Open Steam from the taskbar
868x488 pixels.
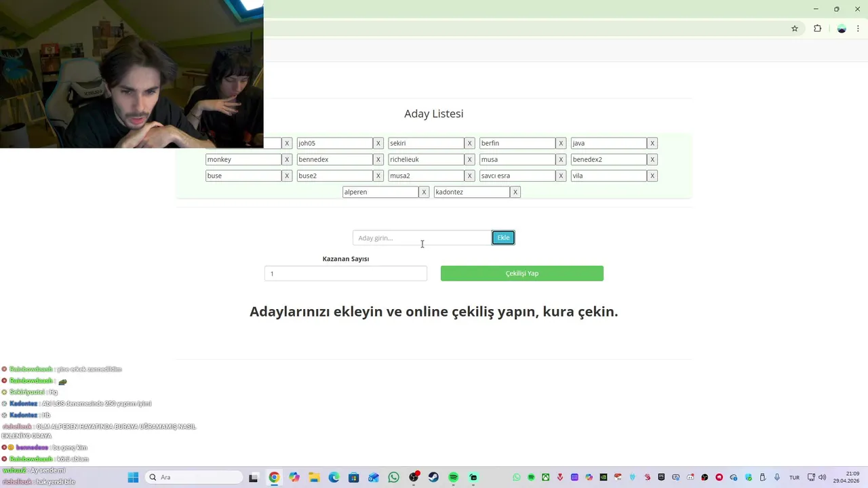point(433,477)
